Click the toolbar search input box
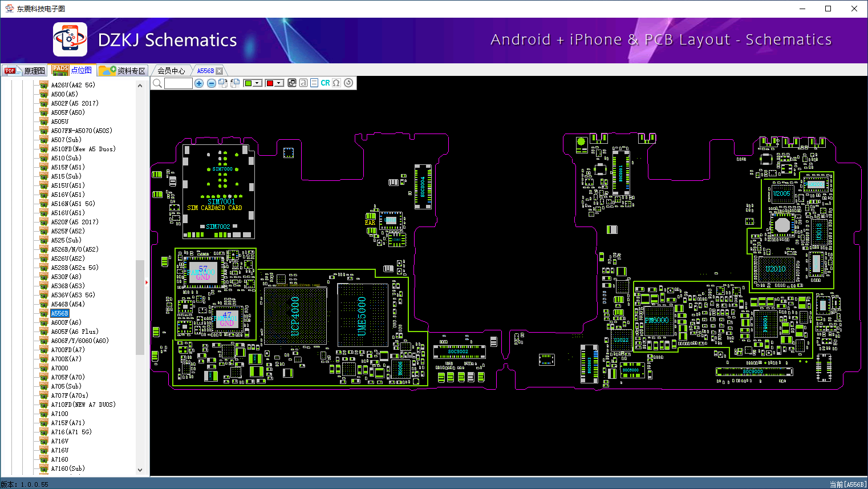The height and width of the screenshot is (489, 868). pos(179,83)
